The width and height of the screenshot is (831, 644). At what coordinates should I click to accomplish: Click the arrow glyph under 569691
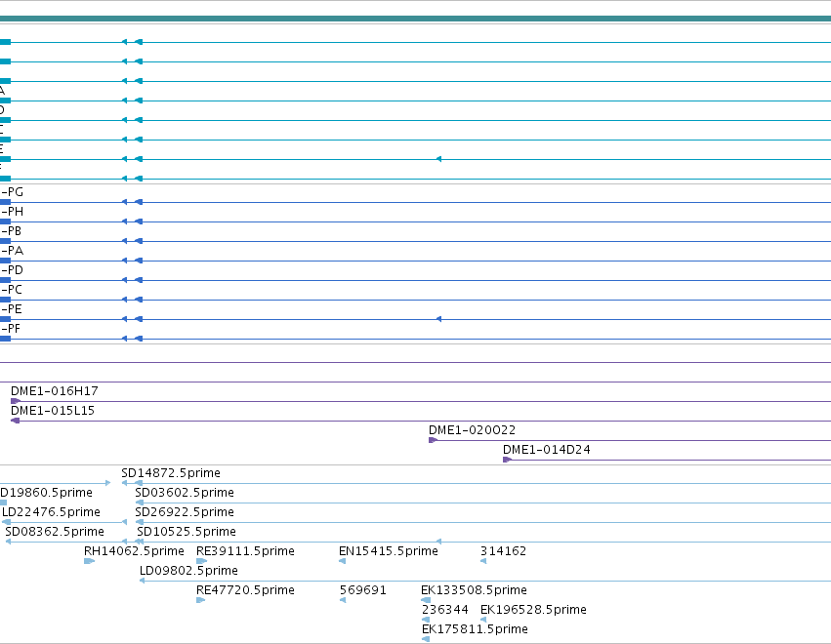click(x=343, y=600)
